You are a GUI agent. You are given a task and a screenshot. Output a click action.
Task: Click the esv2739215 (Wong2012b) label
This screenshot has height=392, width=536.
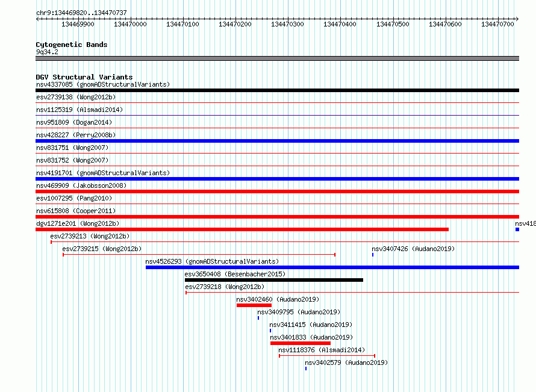click(x=102, y=249)
